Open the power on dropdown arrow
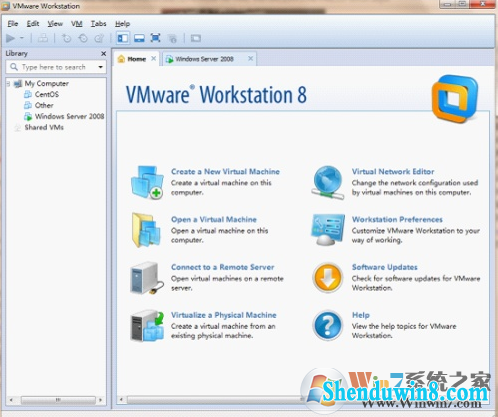This screenshot has height=417, width=498. pos(22,38)
